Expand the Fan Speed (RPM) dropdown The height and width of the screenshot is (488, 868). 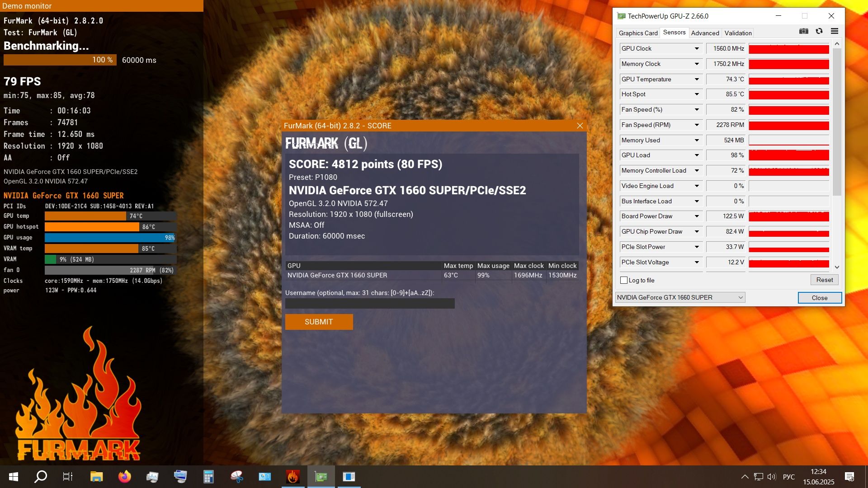pyautogui.click(x=697, y=125)
